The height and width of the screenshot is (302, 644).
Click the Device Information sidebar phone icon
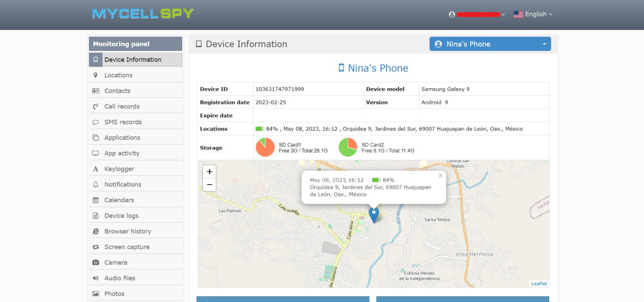96,60
